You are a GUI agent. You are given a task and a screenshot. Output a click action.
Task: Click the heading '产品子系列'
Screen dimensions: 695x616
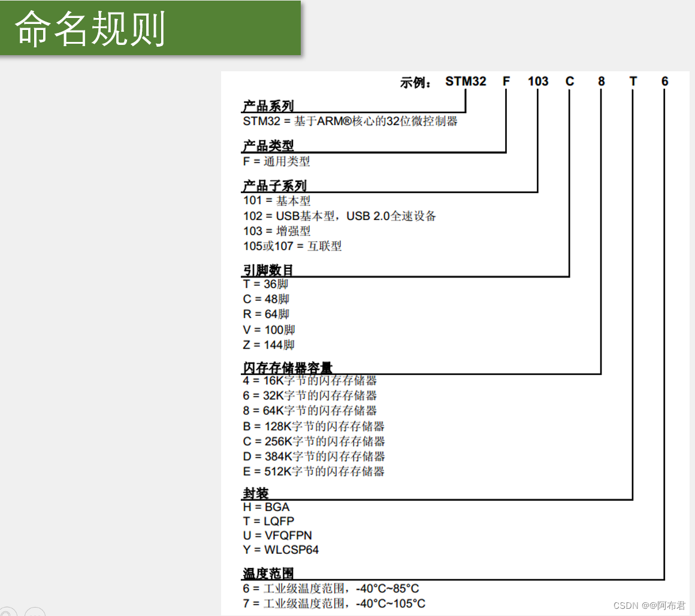(274, 186)
